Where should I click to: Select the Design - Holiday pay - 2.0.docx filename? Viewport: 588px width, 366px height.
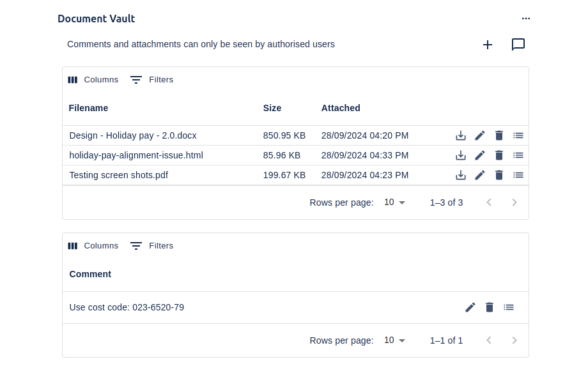point(133,135)
